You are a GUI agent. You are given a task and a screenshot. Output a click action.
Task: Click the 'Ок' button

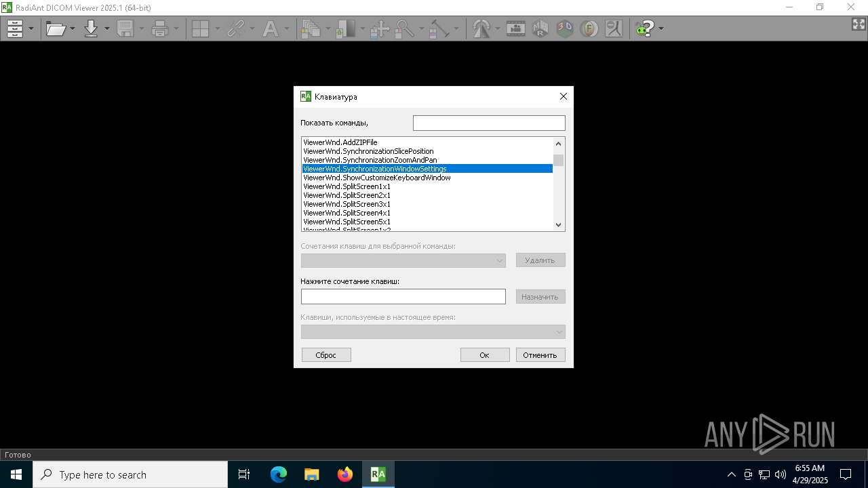(485, 354)
